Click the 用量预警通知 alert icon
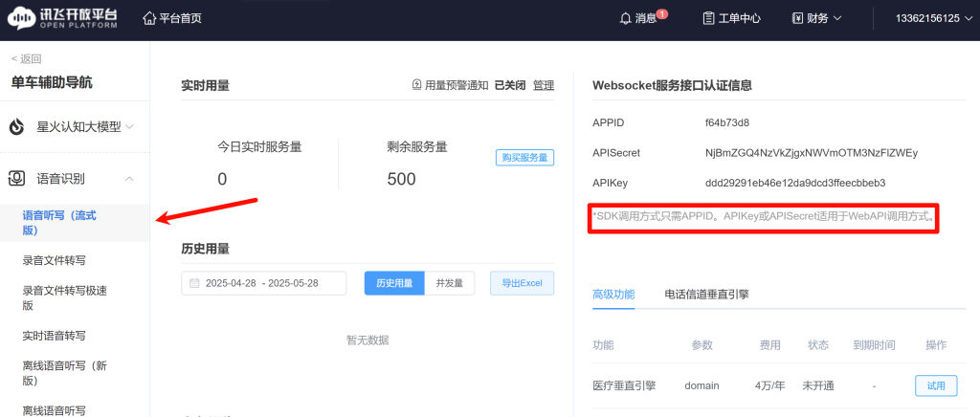 pos(416,85)
